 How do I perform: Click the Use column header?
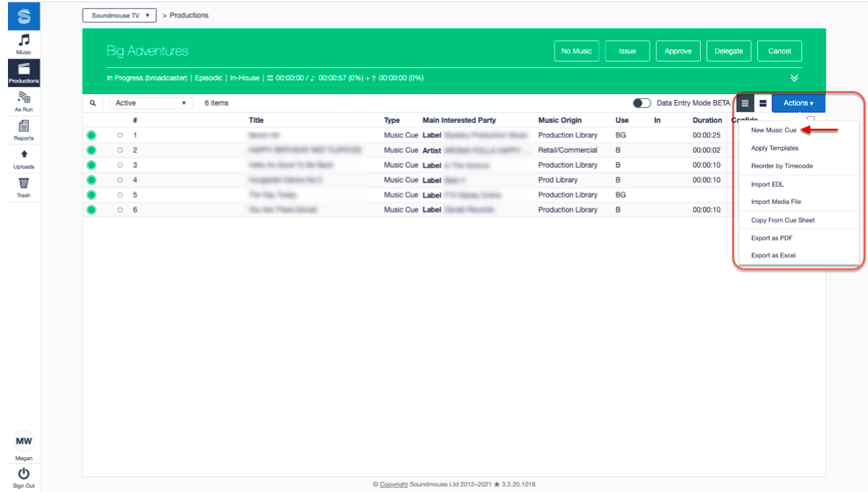click(x=622, y=120)
